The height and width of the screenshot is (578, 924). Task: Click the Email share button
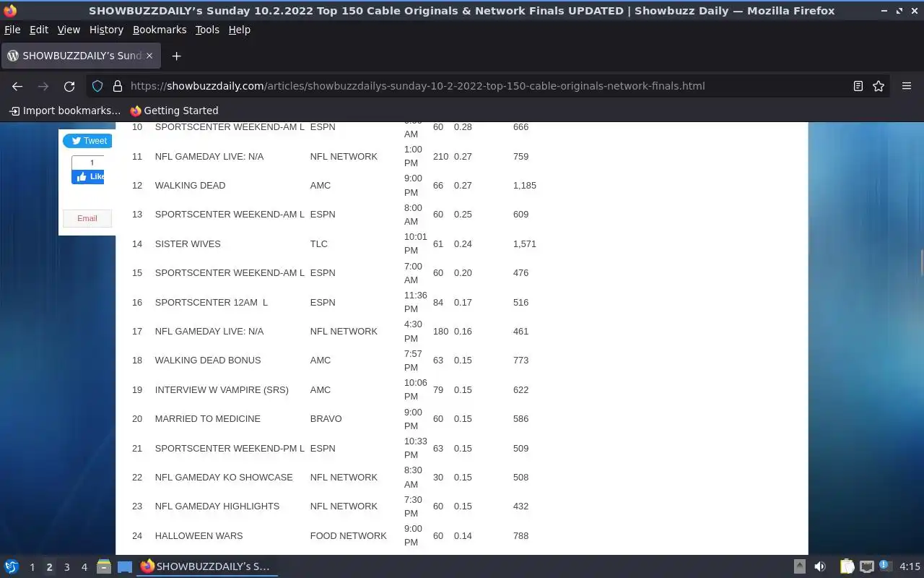tap(87, 218)
